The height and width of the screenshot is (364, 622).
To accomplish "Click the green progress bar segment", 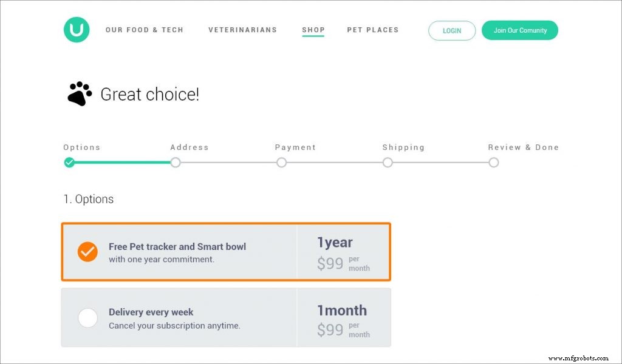I will point(121,163).
